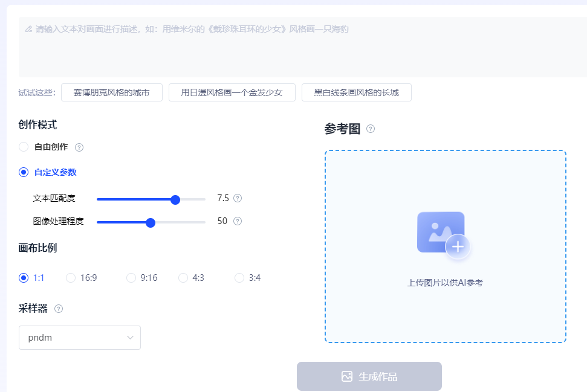The image size is (587, 392).
Task: Select the 自由创作 radio button
Action: (24, 147)
